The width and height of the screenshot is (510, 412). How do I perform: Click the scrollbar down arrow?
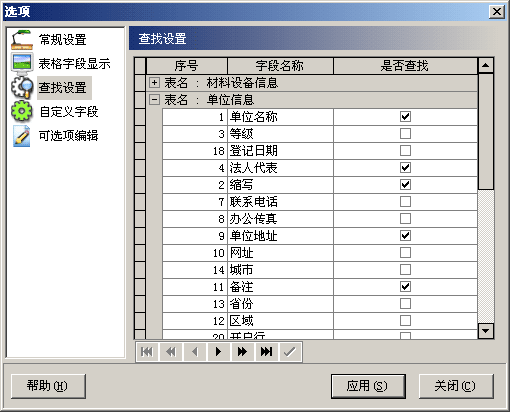pyautogui.click(x=486, y=331)
